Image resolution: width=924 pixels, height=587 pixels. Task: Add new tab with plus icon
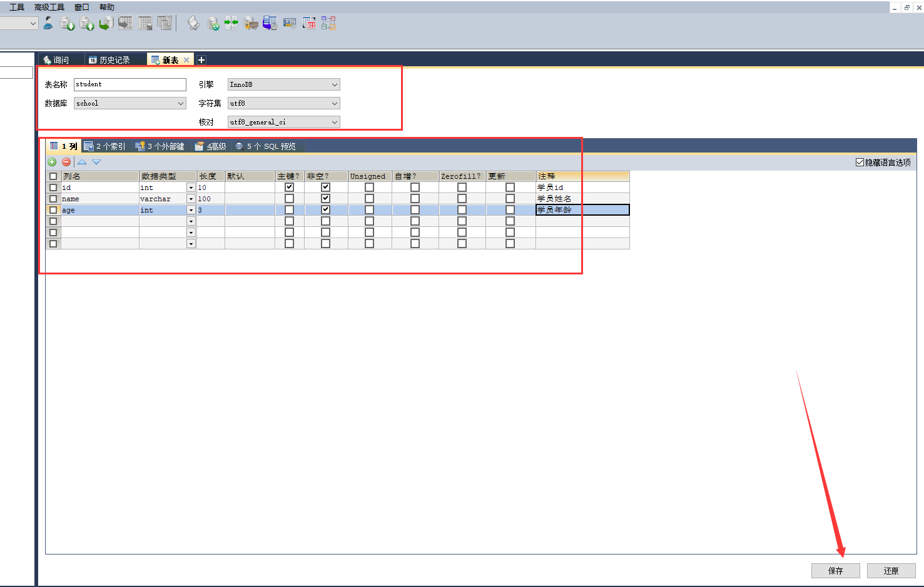click(x=201, y=60)
